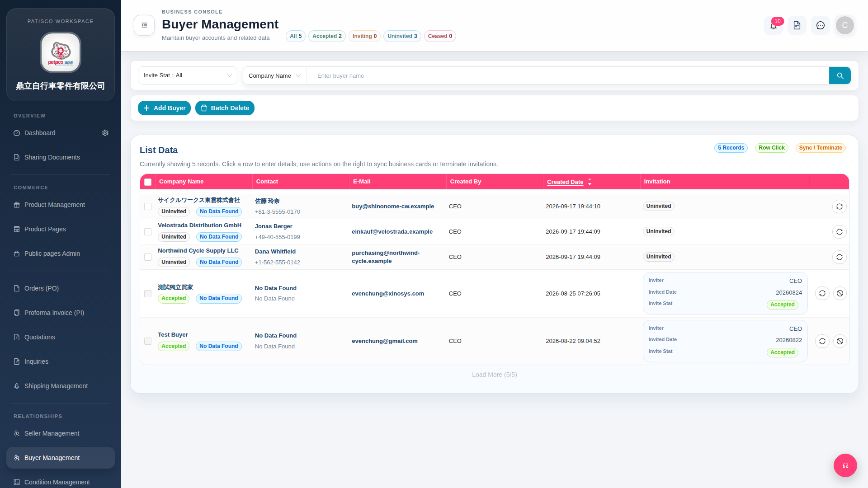Viewport: 868px width, 488px height.
Task: Open the chat messages icon
Action: click(x=821, y=25)
